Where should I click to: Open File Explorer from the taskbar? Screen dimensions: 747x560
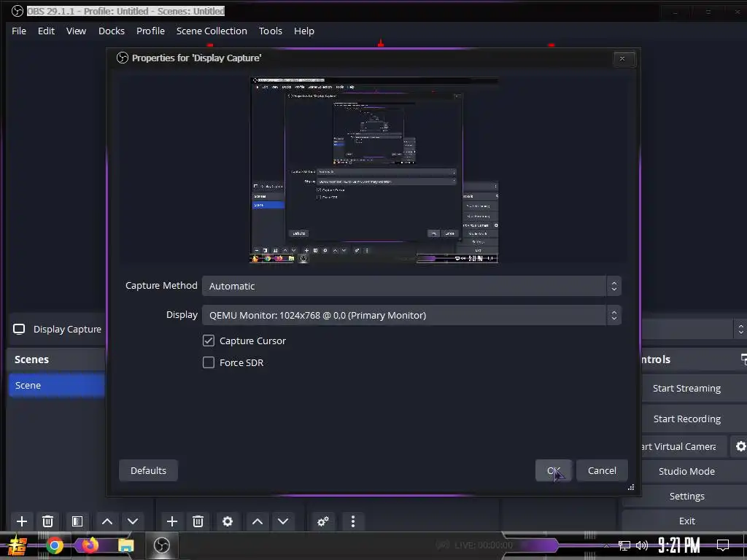pyautogui.click(x=125, y=545)
